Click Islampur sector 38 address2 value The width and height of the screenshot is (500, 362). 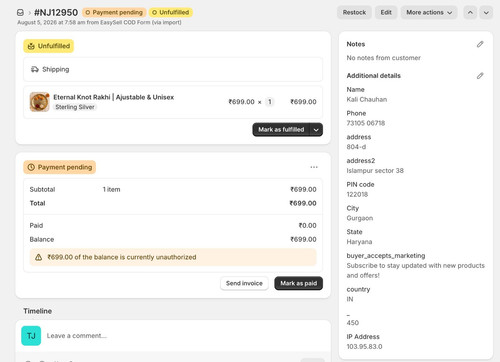tap(375, 171)
